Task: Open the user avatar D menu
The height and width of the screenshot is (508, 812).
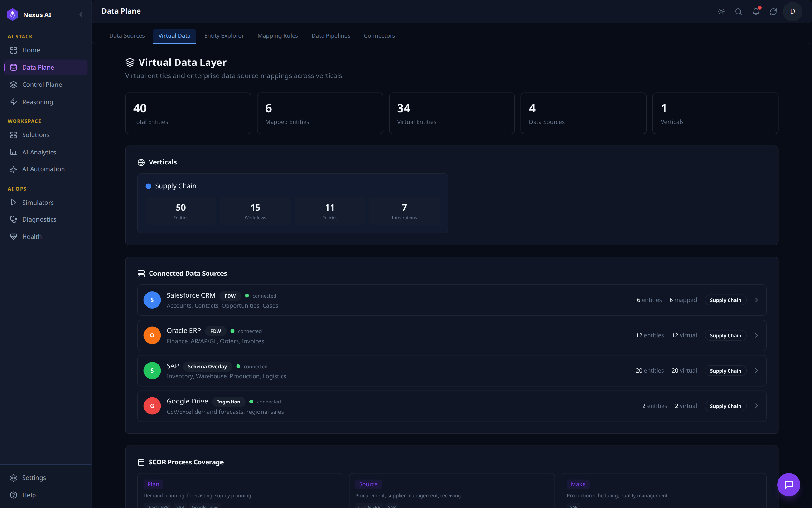Action: coord(793,11)
